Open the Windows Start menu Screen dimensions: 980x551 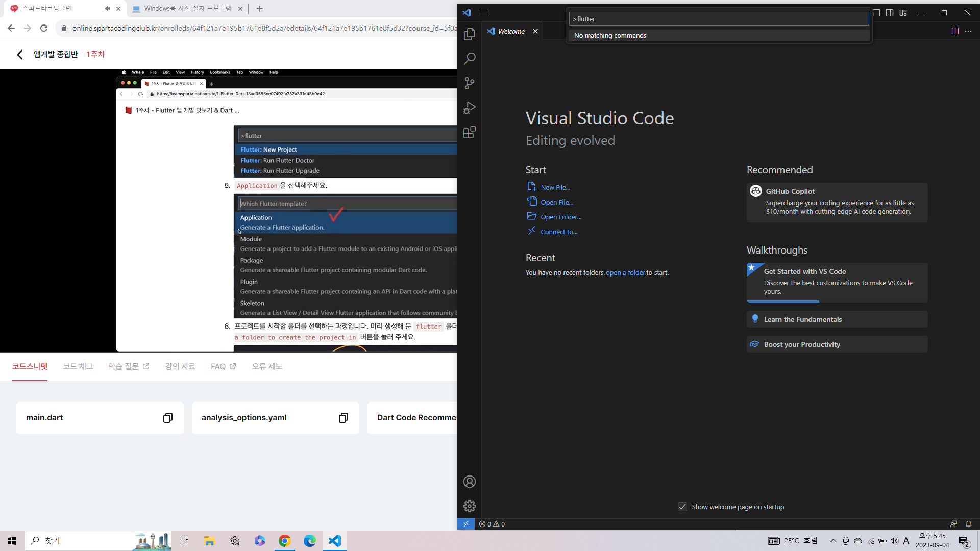point(12,541)
